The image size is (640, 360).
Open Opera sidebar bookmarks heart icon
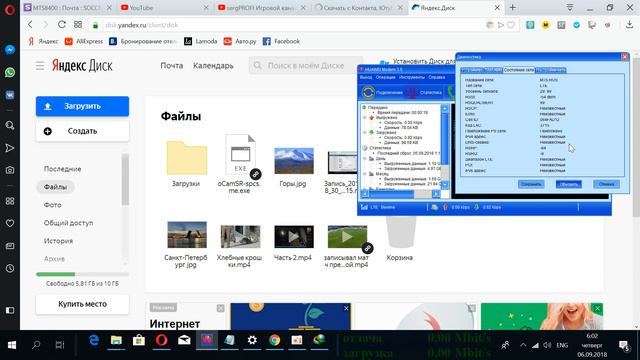[10, 223]
